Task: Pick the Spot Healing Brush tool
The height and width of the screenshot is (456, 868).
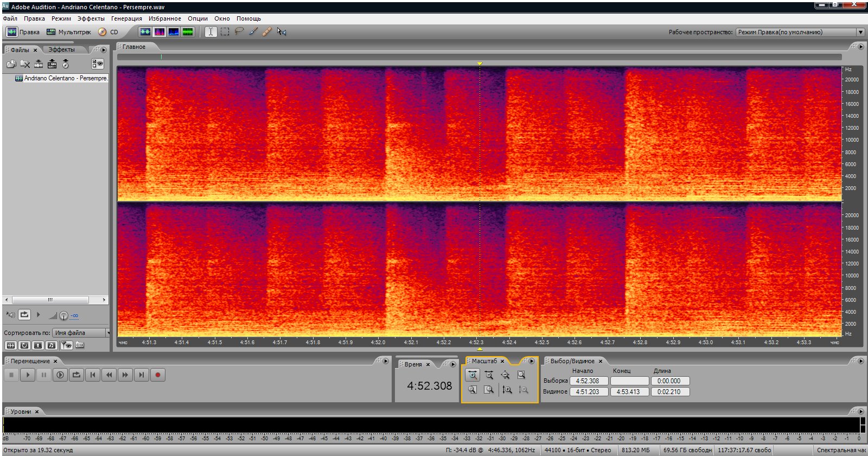Action: (x=267, y=31)
